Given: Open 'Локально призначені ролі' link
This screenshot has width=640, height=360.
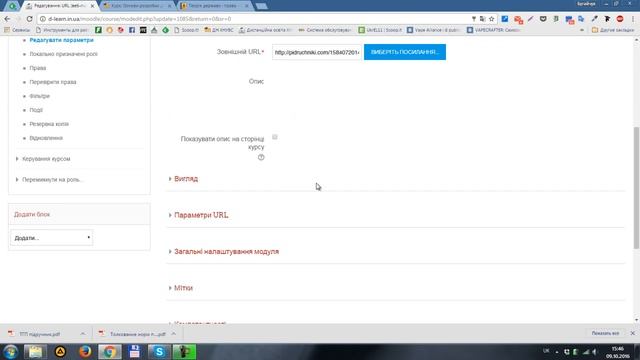Looking at the screenshot, I should (63, 54).
